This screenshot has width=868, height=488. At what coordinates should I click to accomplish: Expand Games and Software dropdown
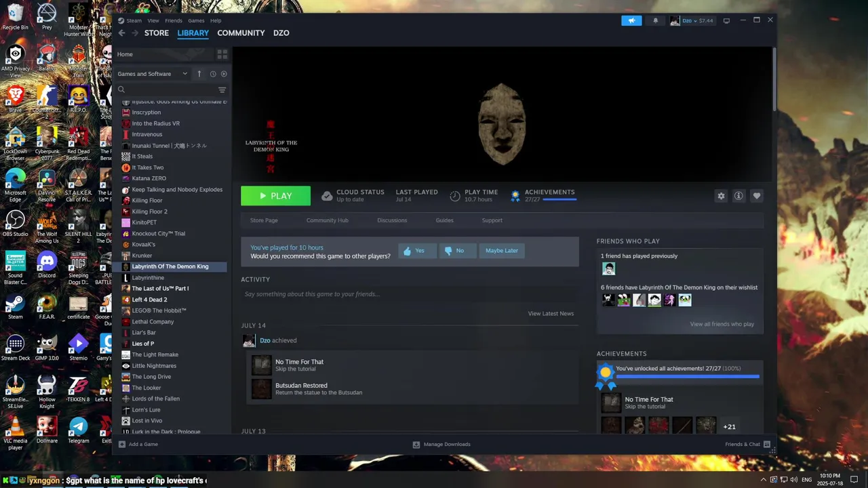[153, 74]
